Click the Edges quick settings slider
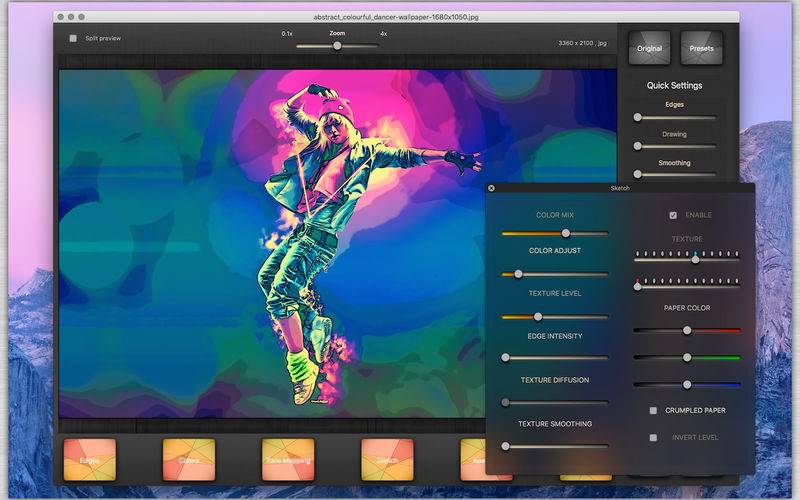Screen dimensions: 800x500 coord(674,117)
